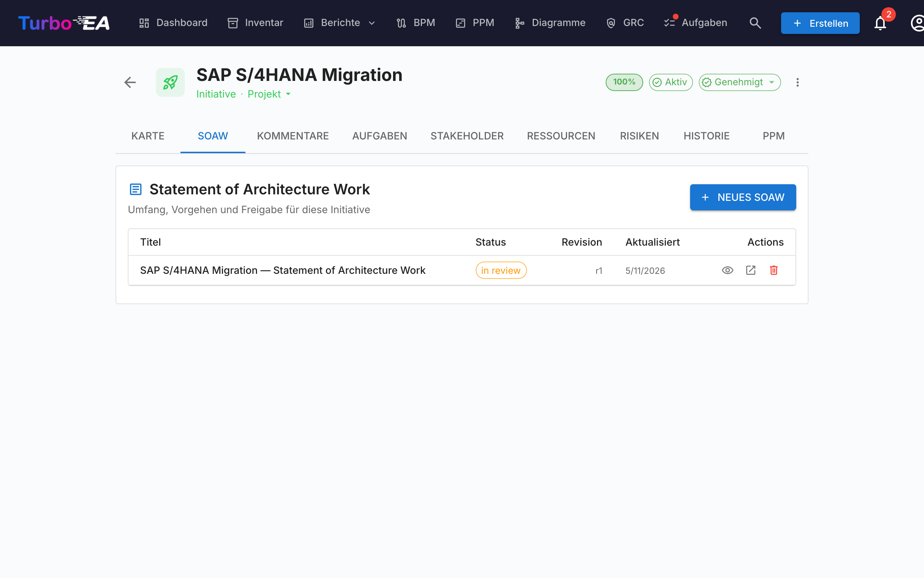Screen dimensions: 924x578
Task: Click the Erstellen button
Action: pyautogui.click(x=820, y=23)
